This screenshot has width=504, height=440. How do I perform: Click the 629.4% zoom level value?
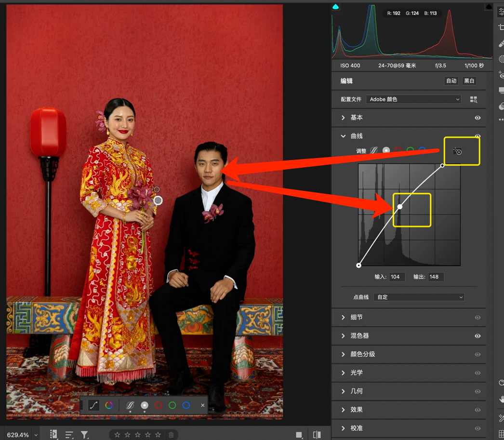[18, 435]
